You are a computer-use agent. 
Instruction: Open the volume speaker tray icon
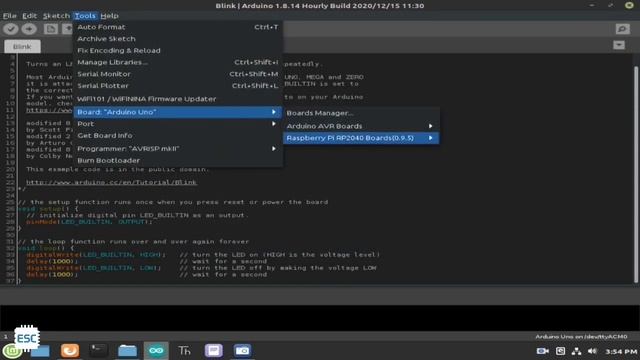[592, 351]
